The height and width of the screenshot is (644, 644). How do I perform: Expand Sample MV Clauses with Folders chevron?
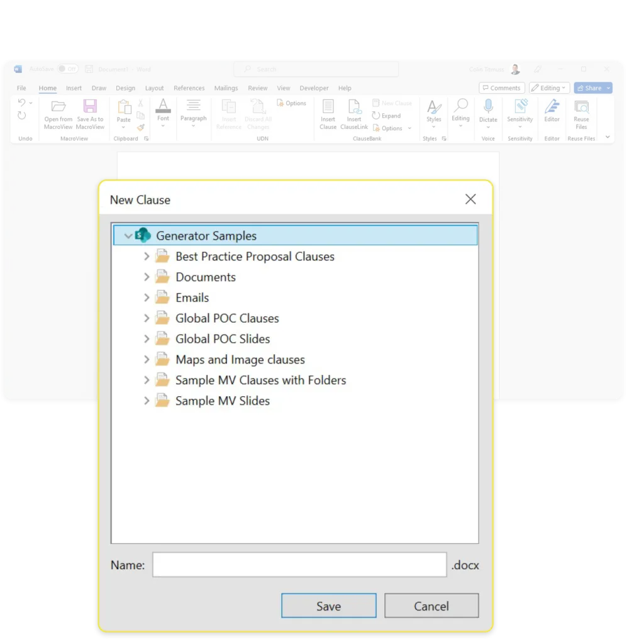coord(147,380)
